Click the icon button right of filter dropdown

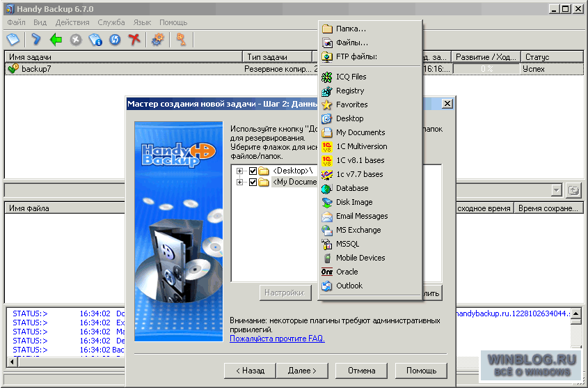click(574, 190)
